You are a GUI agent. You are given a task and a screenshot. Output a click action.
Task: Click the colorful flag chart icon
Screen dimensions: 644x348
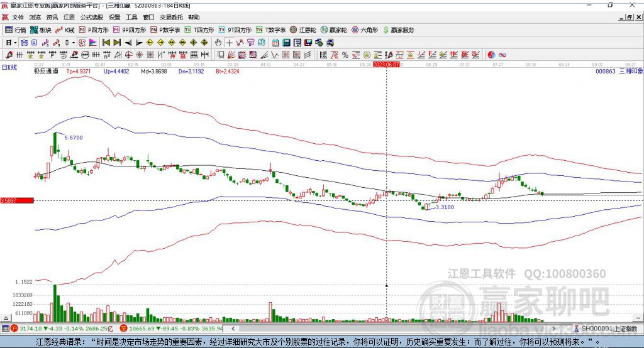point(93,43)
